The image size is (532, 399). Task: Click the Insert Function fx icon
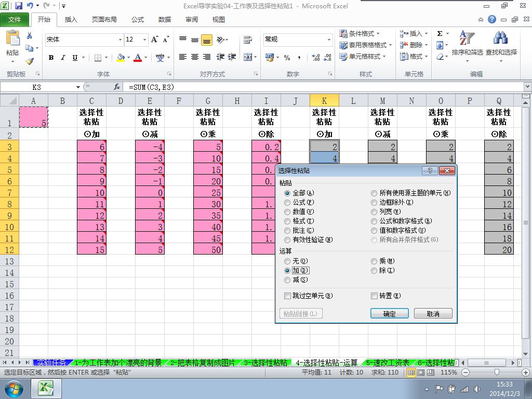pos(117,87)
